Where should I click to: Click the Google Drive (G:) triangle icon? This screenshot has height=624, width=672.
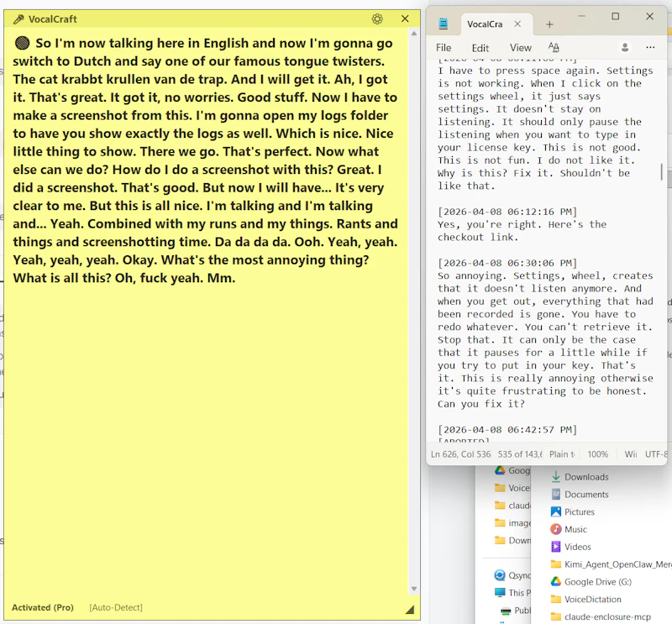click(x=556, y=581)
